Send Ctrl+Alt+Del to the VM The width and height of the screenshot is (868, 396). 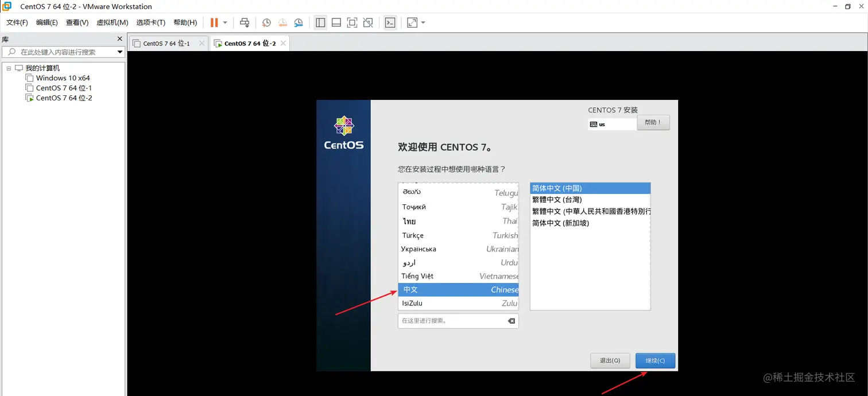click(245, 22)
